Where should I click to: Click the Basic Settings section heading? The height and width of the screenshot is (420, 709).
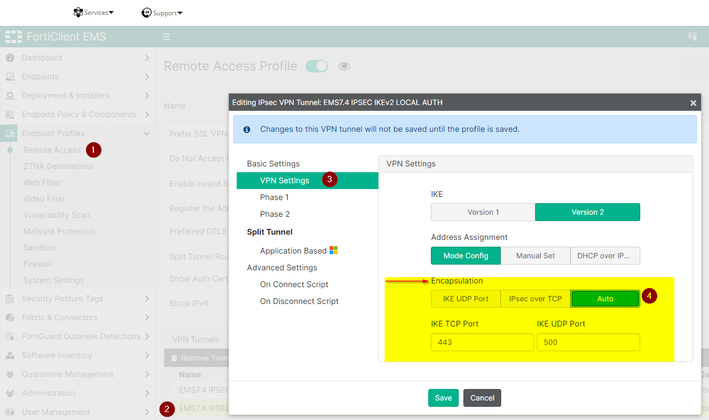click(x=273, y=164)
